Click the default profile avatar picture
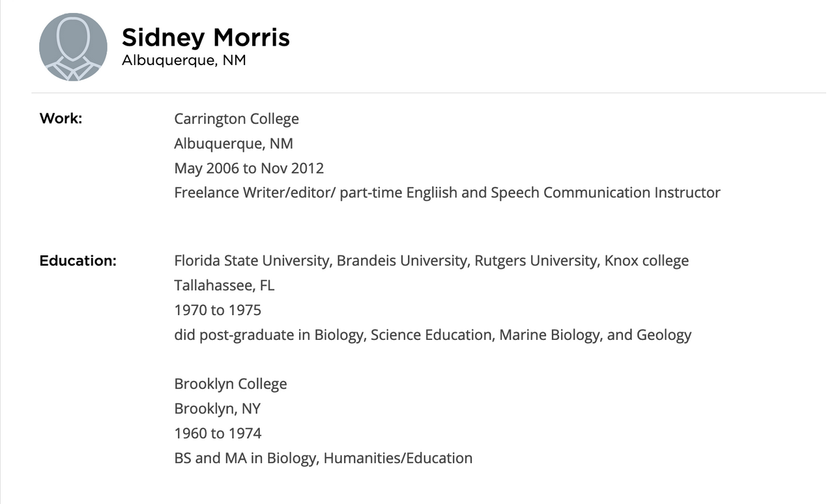Screen dimensions: 834x504 point(73,47)
